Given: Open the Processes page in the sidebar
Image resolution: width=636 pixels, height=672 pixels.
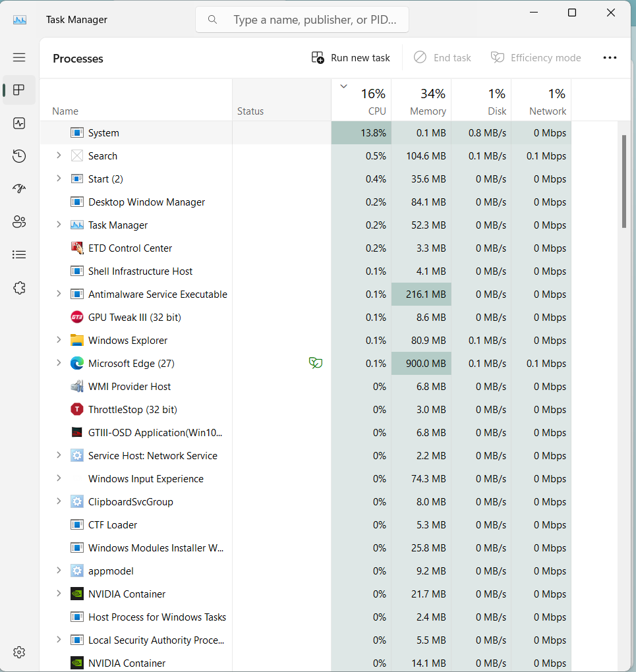Looking at the screenshot, I should 19,90.
